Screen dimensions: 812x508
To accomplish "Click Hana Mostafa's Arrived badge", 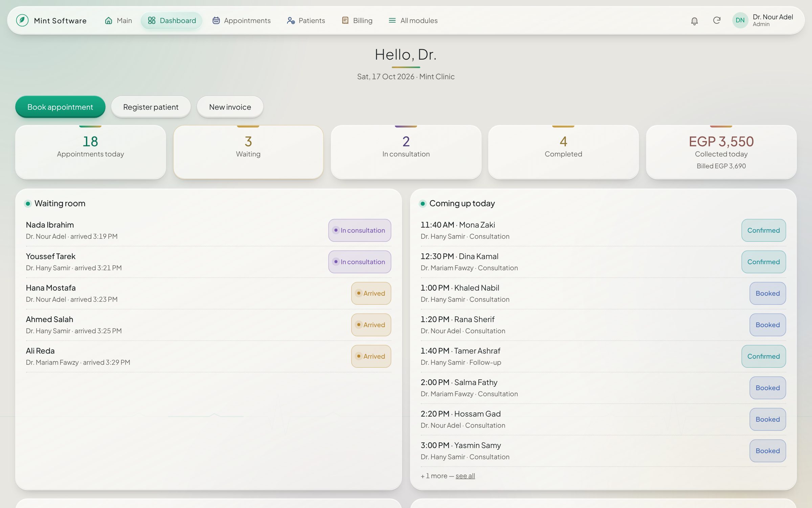I will 371,293.
